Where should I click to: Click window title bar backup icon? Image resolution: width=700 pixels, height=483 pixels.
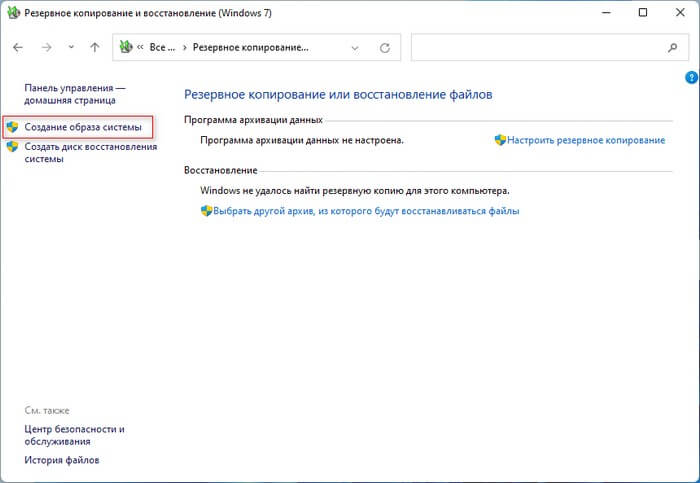click(13, 12)
